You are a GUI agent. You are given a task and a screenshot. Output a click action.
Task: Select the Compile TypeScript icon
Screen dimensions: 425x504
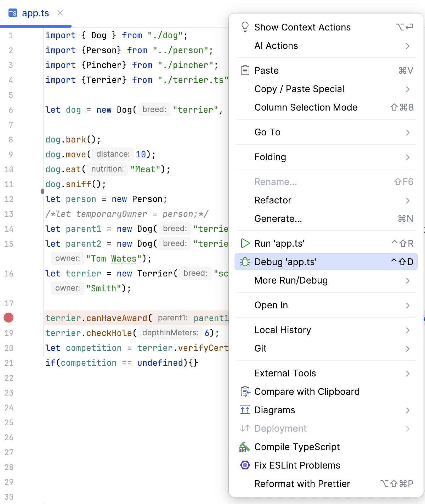point(245,447)
